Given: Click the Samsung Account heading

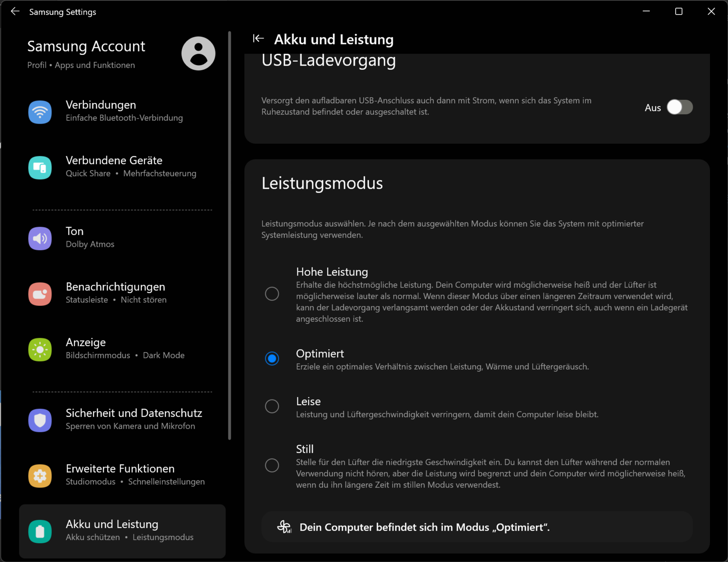Looking at the screenshot, I should (86, 46).
